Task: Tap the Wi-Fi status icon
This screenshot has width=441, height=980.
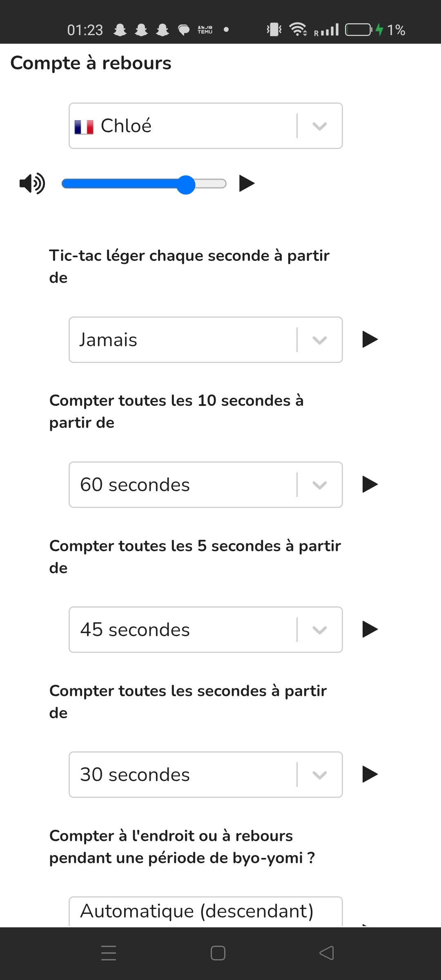Action: 298,29
